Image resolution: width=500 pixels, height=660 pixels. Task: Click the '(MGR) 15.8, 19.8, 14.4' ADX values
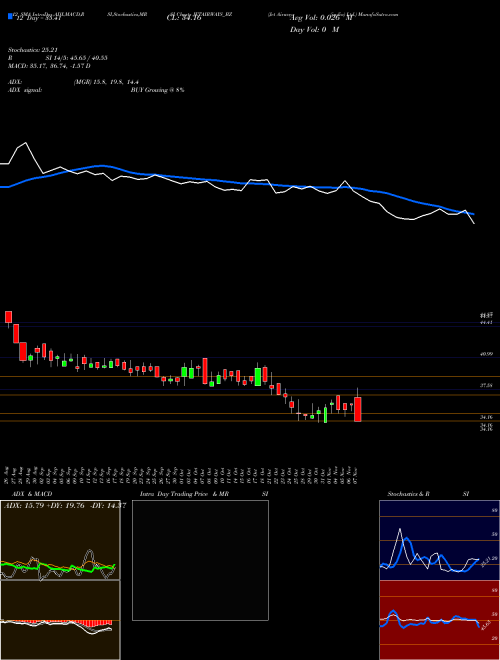point(106,82)
